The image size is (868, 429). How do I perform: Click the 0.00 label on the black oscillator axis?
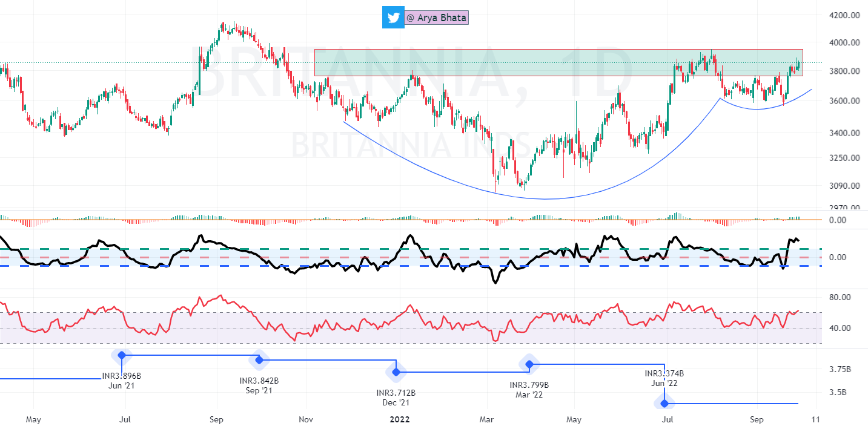click(837, 257)
